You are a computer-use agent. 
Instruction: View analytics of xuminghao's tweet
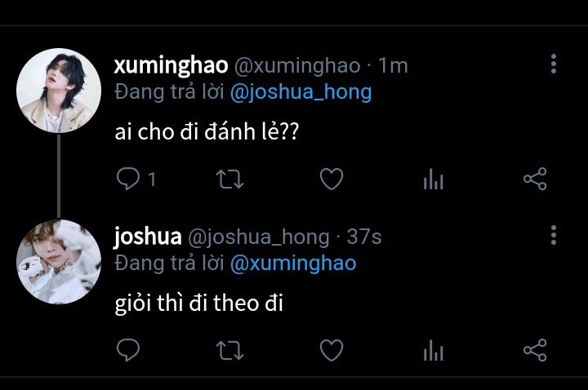(434, 179)
